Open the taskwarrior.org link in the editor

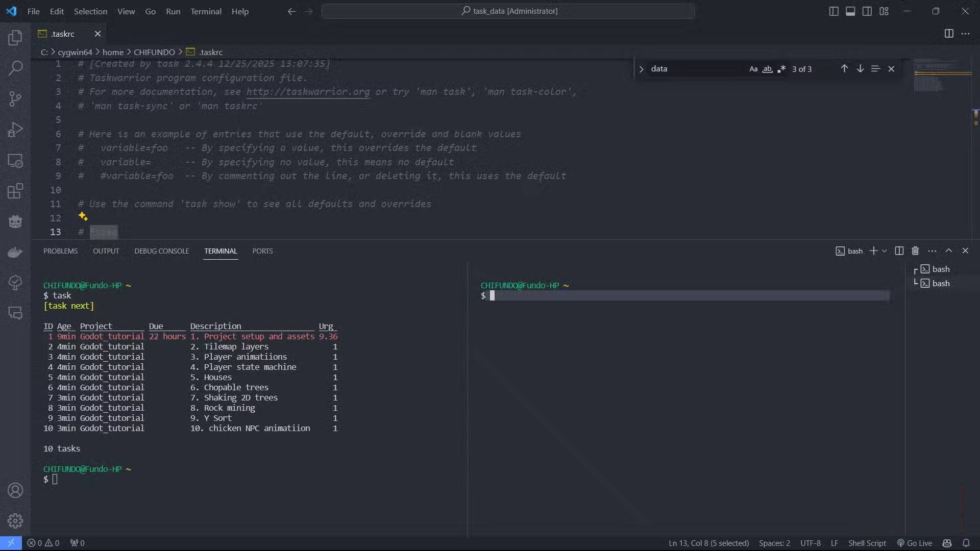pyautogui.click(x=308, y=92)
